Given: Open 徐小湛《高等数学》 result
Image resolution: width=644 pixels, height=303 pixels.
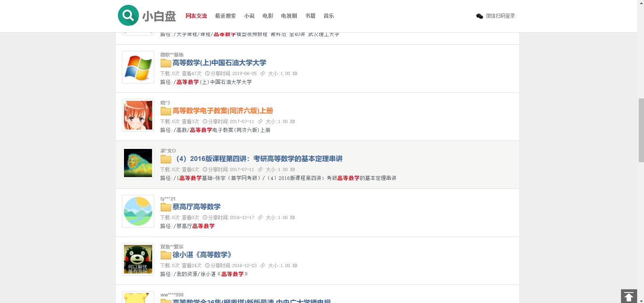Looking at the screenshot, I should click(202, 255).
